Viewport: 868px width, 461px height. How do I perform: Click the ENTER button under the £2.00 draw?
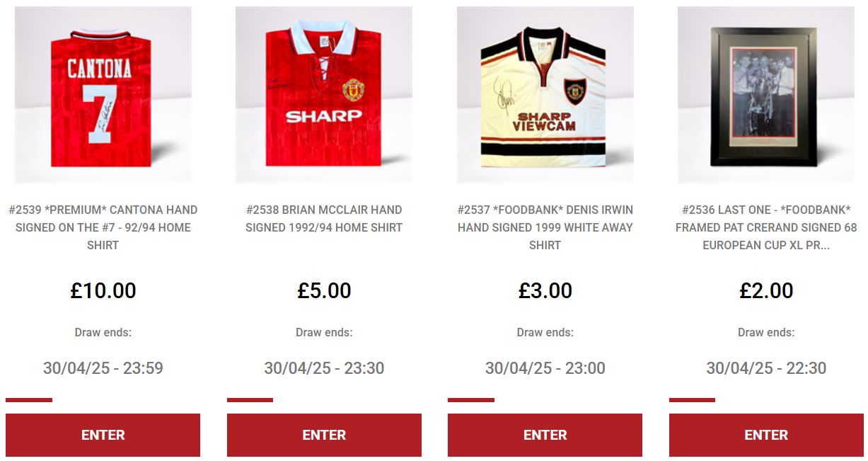[x=766, y=435]
